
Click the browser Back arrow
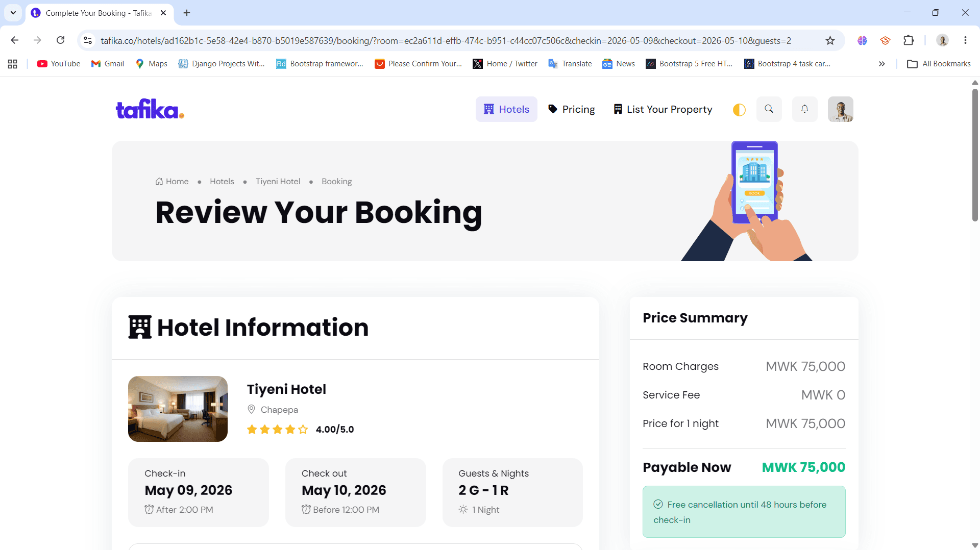tap(15, 40)
